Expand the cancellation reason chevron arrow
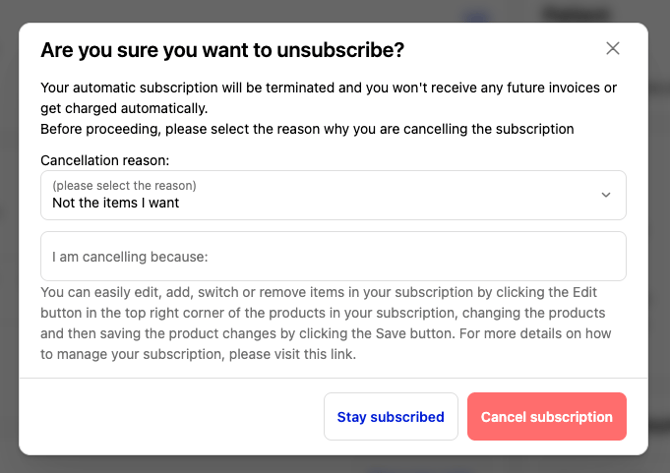 click(605, 195)
